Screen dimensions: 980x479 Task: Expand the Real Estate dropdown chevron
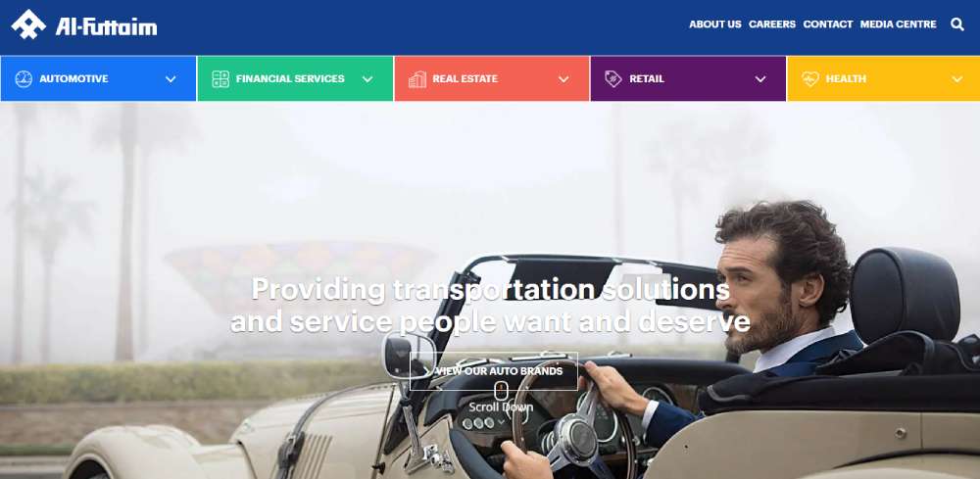(563, 79)
